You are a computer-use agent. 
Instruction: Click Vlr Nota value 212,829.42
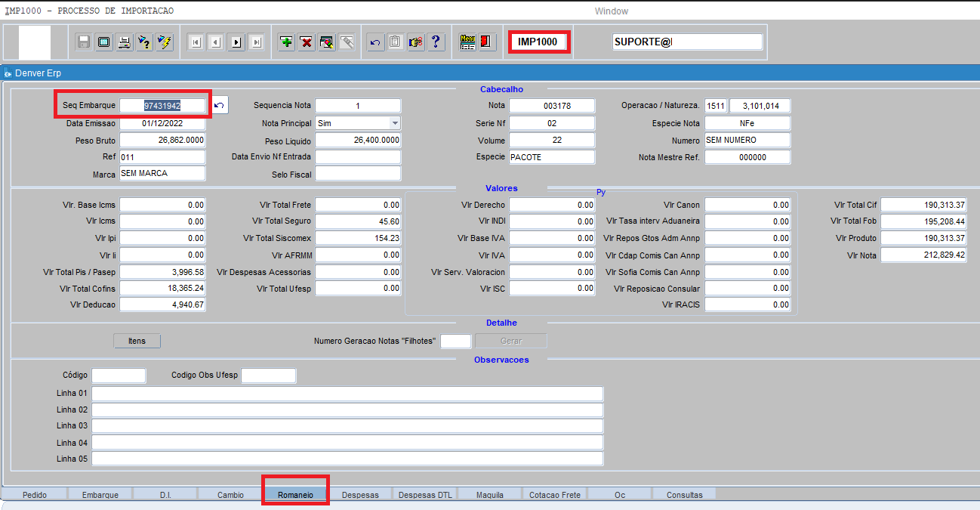tap(924, 255)
